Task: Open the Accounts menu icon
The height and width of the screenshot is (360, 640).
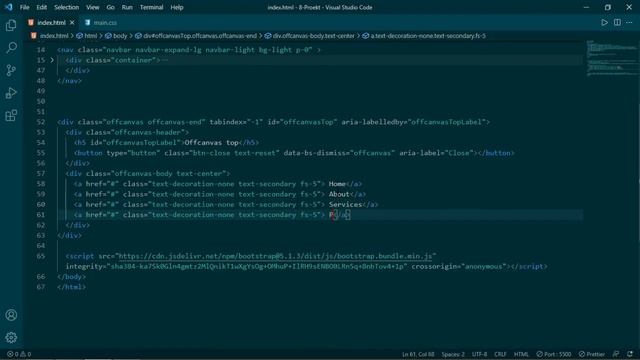Action: (x=11, y=315)
